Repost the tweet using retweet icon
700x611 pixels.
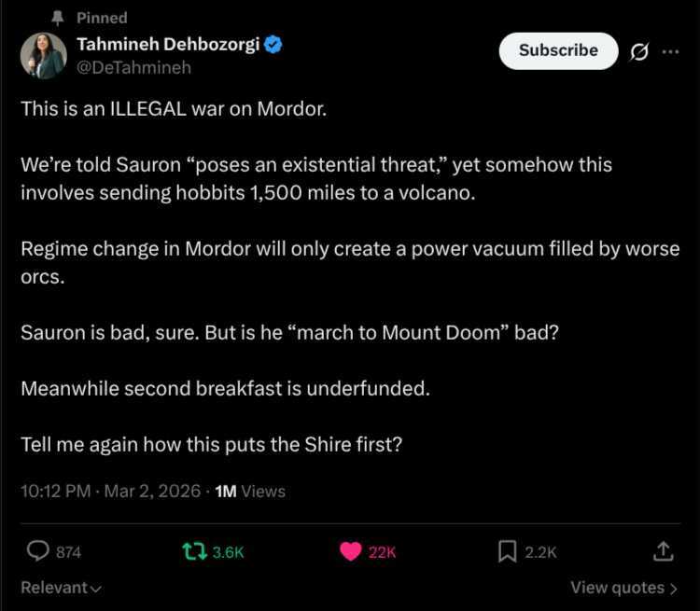193,551
